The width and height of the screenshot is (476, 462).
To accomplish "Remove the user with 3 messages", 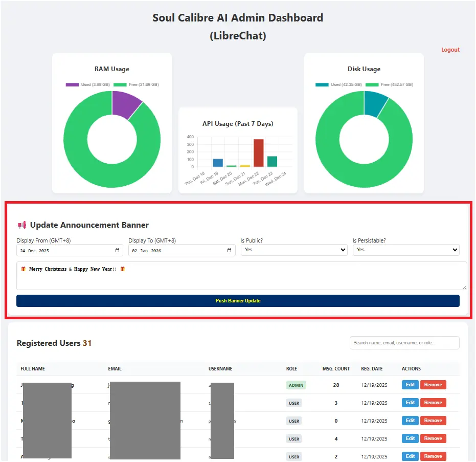I will (x=433, y=403).
